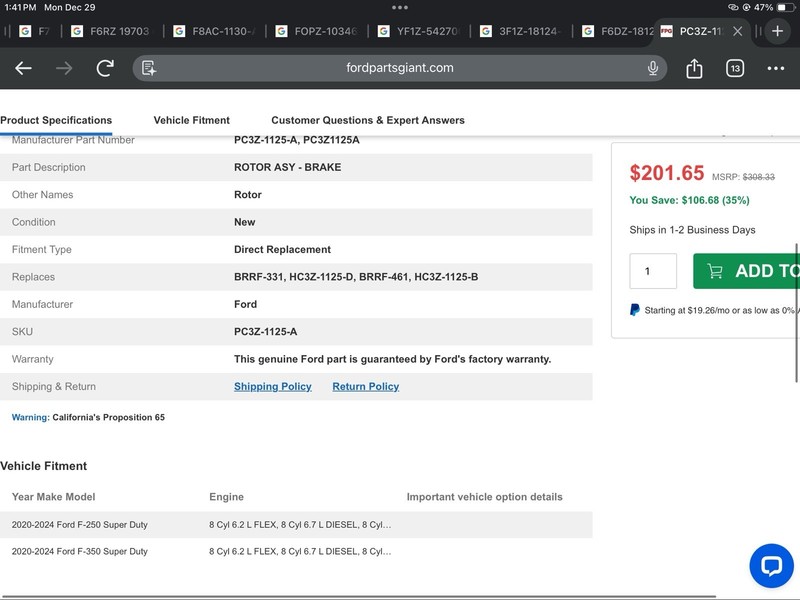Close the PC3Z-11 tab
Image resolution: width=800 pixels, height=600 pixels.
click(737, 31)
